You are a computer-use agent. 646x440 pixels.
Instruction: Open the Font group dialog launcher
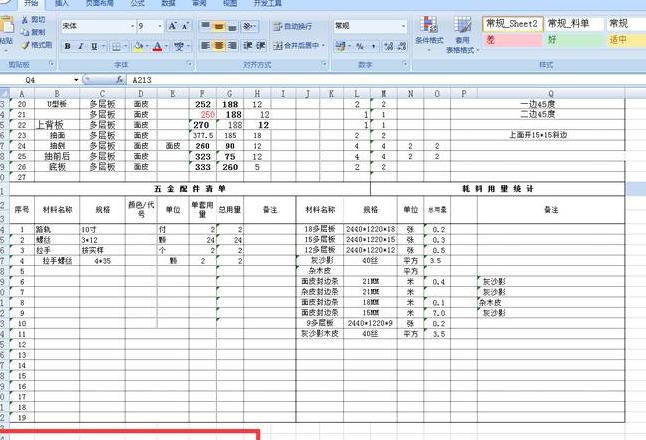coord(190,64)
